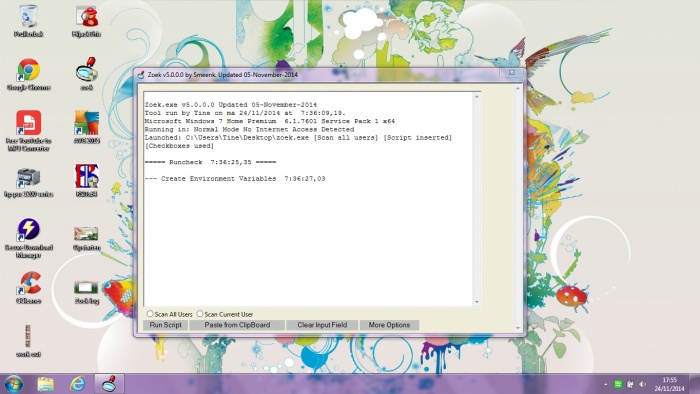Open the work out desktop file
This screenshot has height=394, width=700.
tap(28, 340)
